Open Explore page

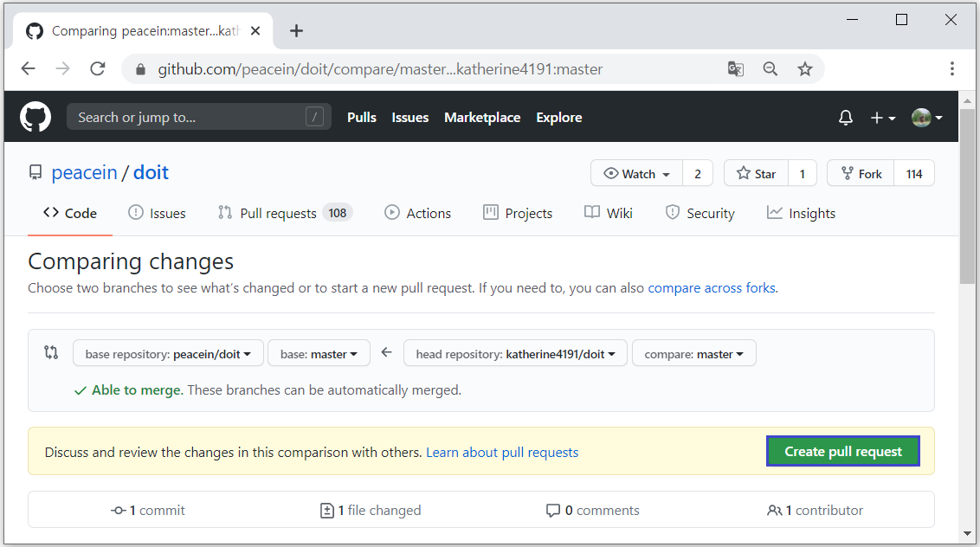558,118
